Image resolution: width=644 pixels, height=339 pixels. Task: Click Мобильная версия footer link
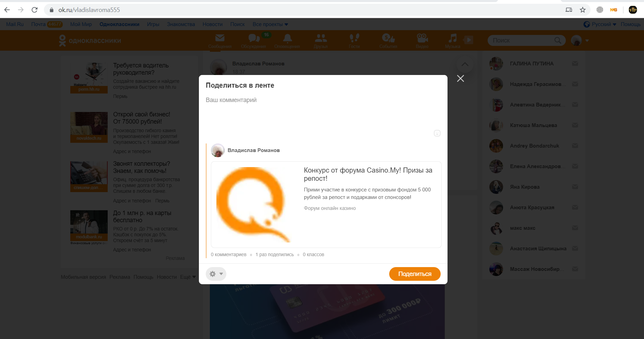[x=83, y=277]
